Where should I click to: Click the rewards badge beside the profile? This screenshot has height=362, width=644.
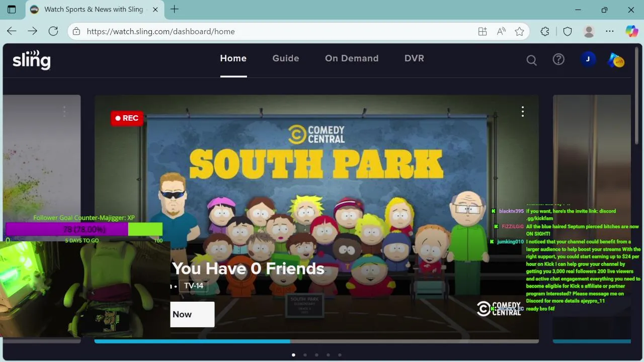(x=616, y=60)
